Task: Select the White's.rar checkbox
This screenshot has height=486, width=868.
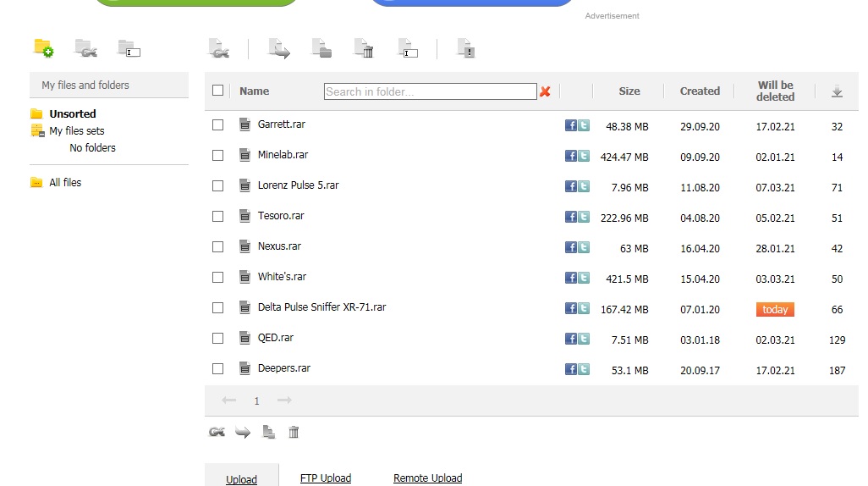Action: pyautogui.click(x=217, y=278)
